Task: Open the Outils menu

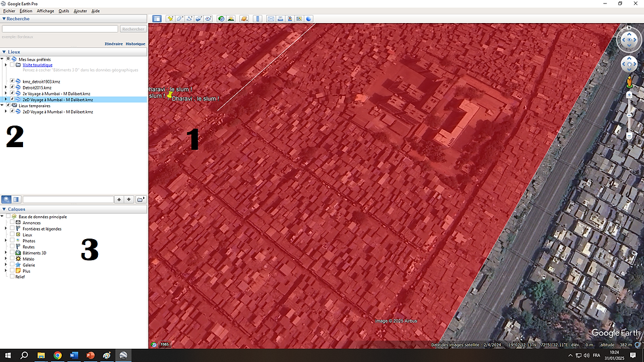Action: 64,11
